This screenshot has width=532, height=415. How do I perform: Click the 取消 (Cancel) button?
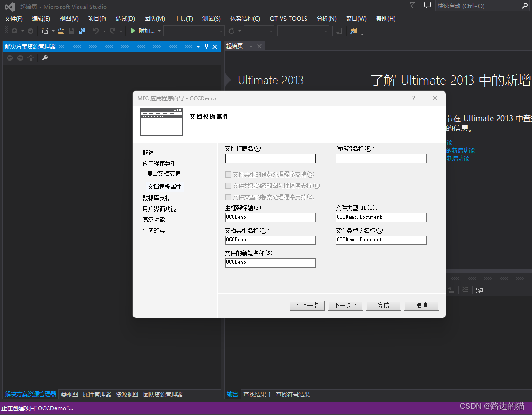tap(421, 306)
